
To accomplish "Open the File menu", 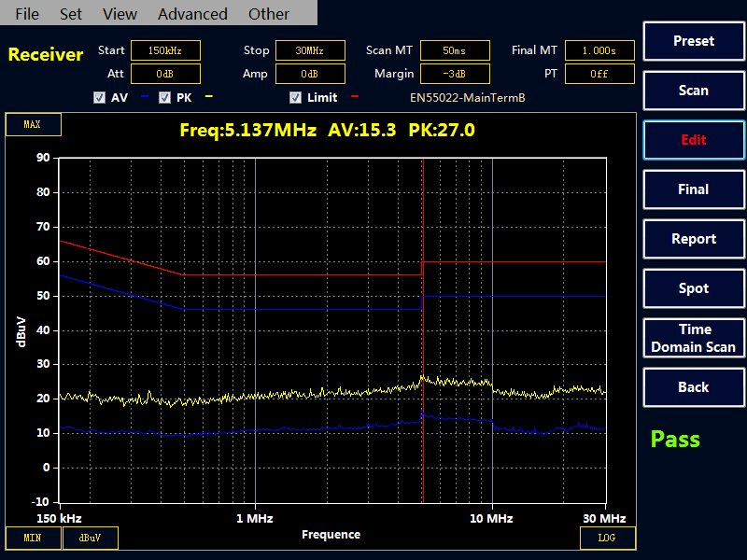I will 27,14.
